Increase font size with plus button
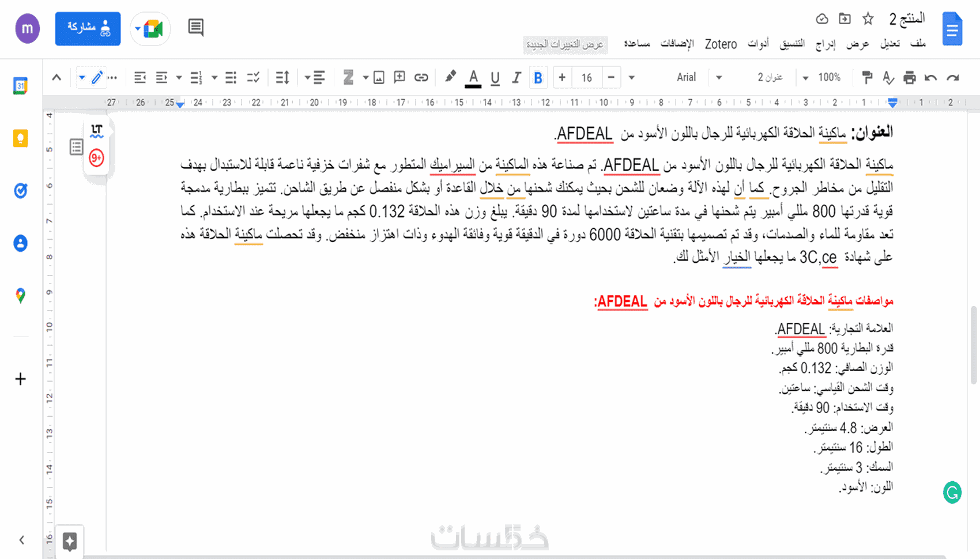980x559 pixels. click(x=562, y=77)
